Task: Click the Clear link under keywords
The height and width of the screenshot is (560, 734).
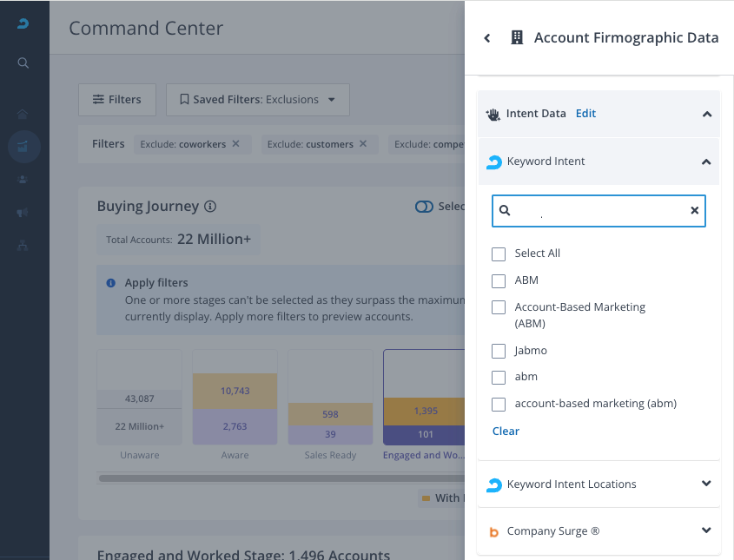Action: click(x=506, y=432)
